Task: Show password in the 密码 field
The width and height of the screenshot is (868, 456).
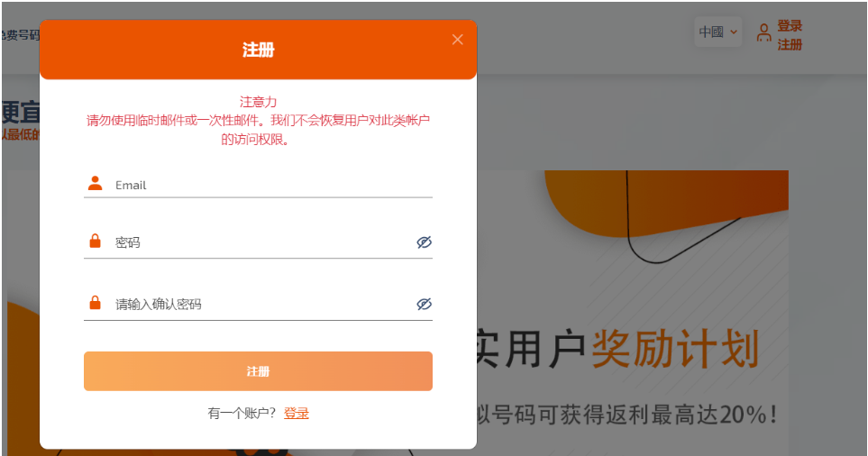Action: 425,242
